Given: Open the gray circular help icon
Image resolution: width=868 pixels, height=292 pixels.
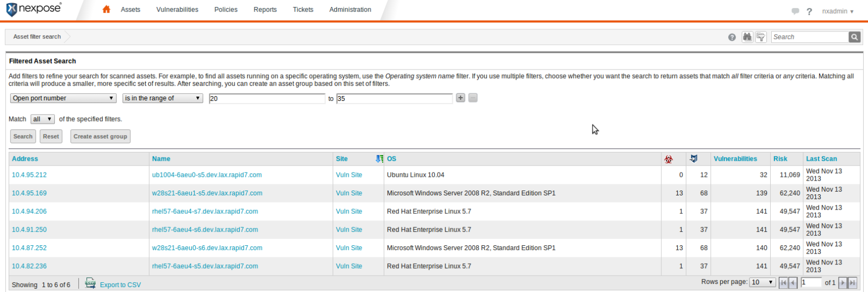Looking at the screenshot, I should [732, 37].
